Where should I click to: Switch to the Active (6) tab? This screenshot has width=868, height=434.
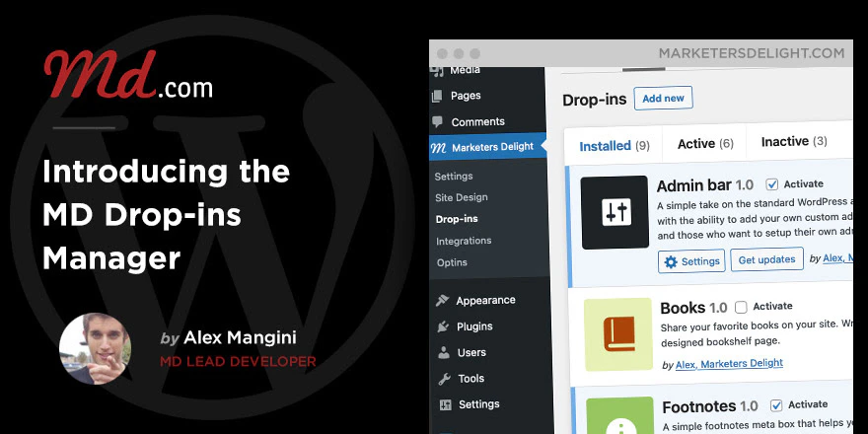click(x=705, y=144)
